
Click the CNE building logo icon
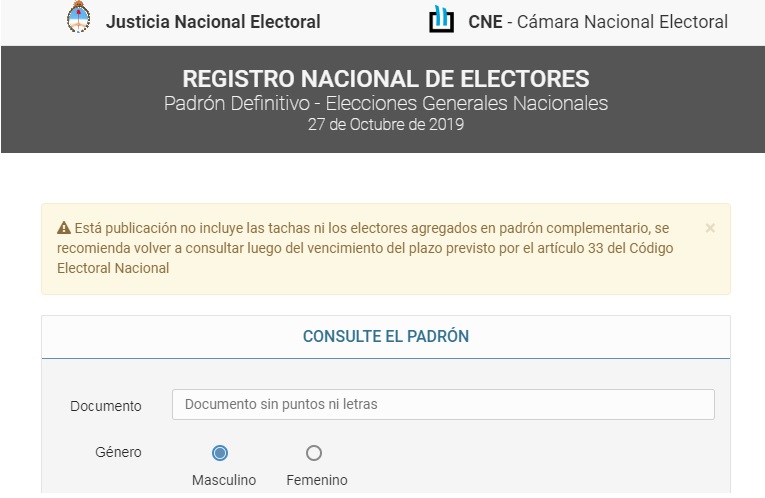click(441, 19)
